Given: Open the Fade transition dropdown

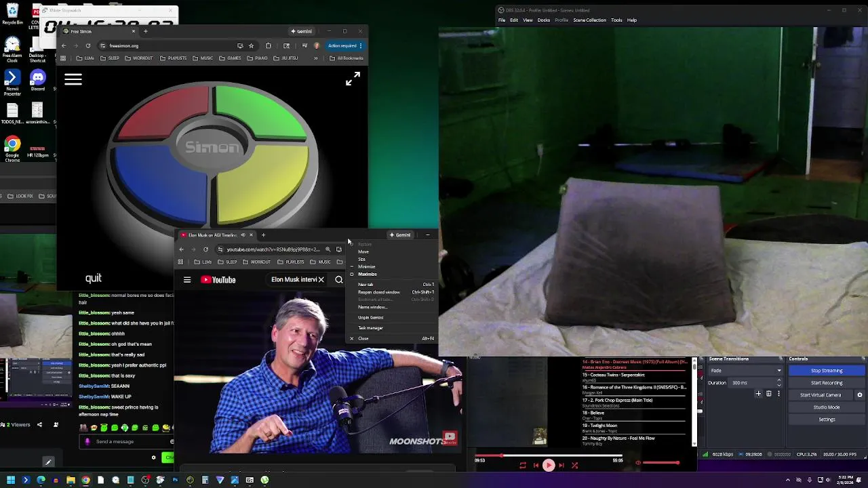Looking at the screenshot, I should 746,371.
